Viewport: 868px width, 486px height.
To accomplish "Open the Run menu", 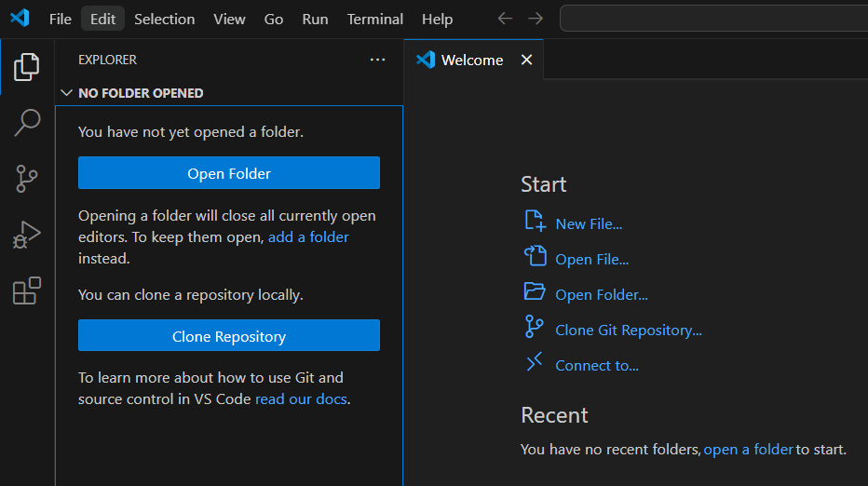I will point(315,19).
